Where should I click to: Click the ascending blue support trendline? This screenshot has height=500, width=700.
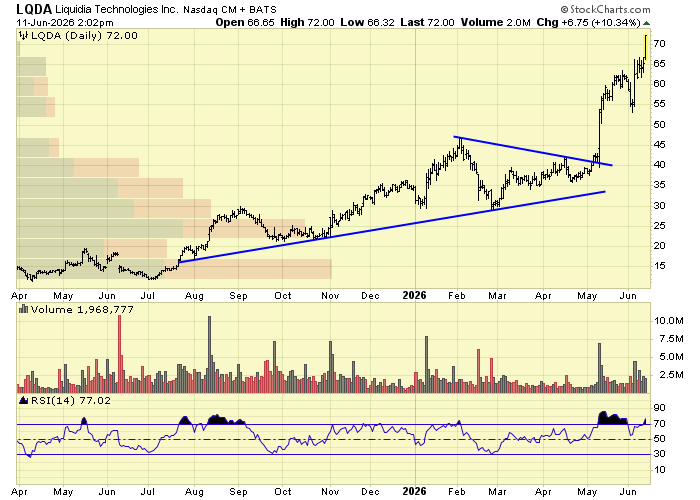(392, 227)
